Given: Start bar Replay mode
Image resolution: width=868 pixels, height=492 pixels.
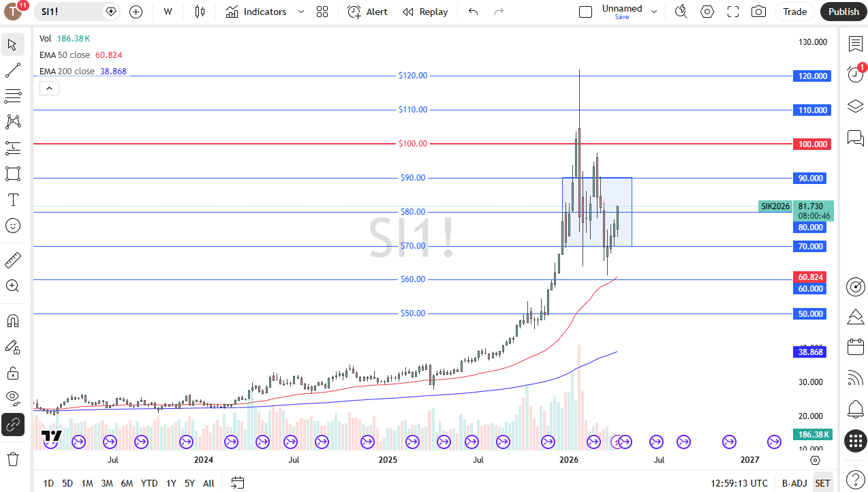Looking at the screenshot, I should [425, 12].
